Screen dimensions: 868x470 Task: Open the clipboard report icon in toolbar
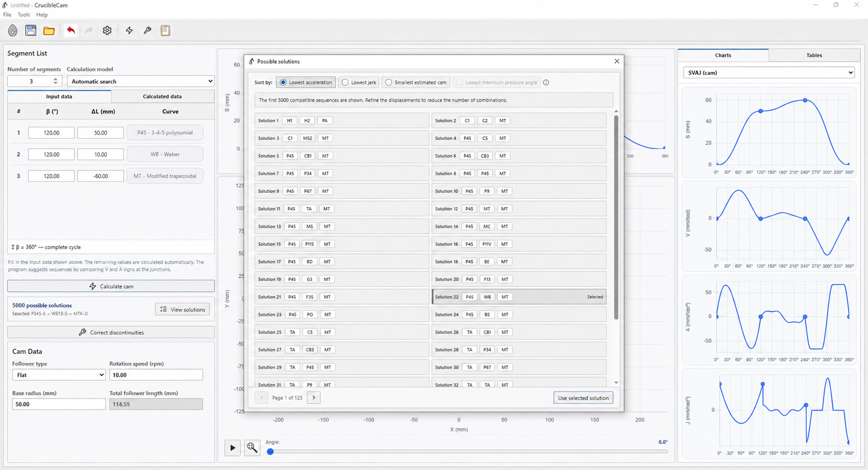(x=165, y=31)
